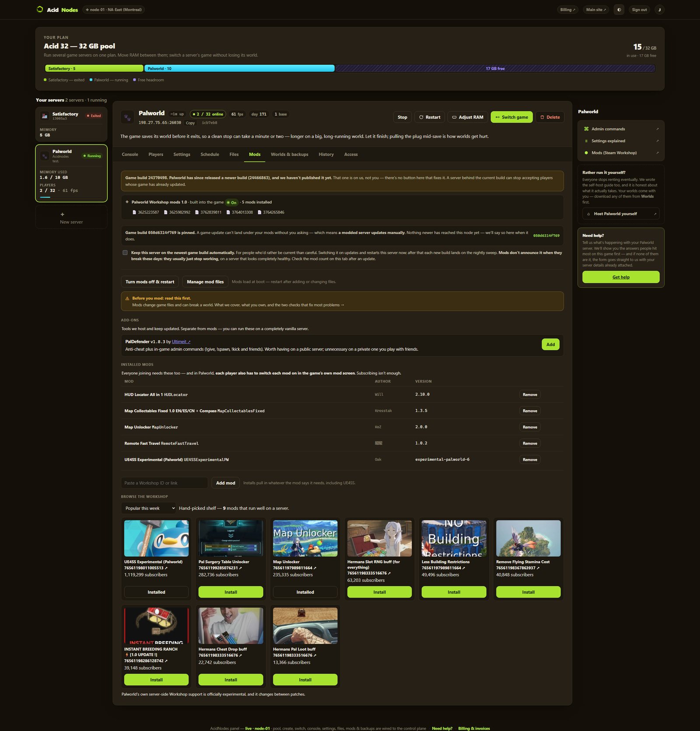Open the Ultimeit author link

181,342
